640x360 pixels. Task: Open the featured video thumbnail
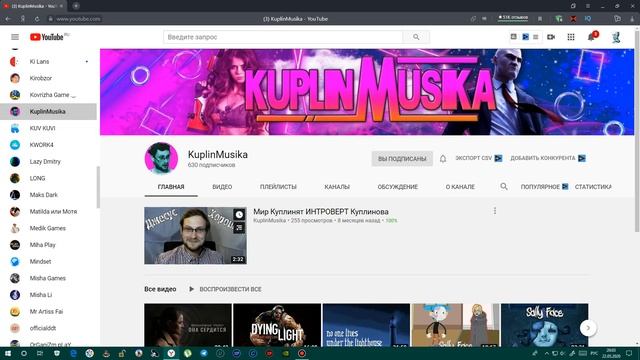pyautogui.click(x=195, y=236)
